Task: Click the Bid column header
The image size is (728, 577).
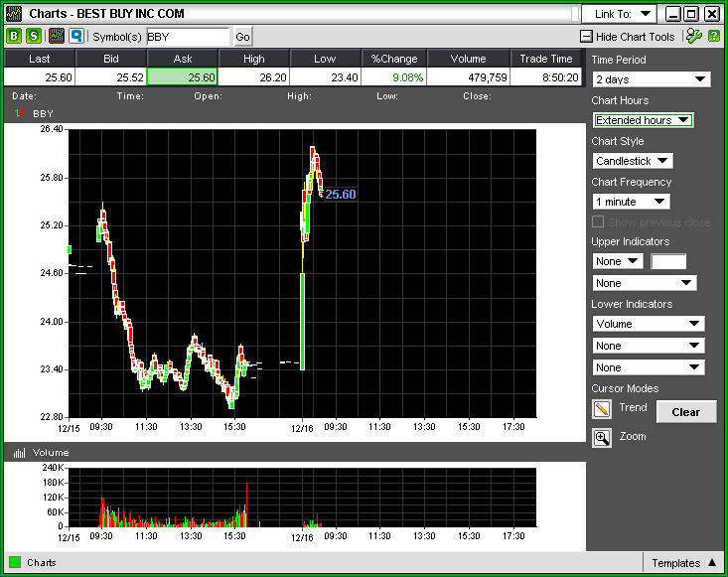Action: 111,59
